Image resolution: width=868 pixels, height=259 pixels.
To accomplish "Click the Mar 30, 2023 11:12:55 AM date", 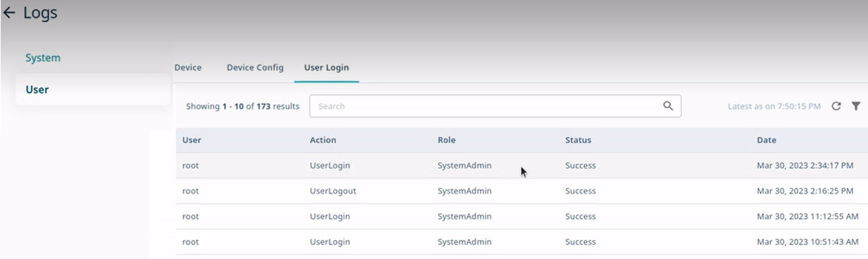I will click(808, 217).
